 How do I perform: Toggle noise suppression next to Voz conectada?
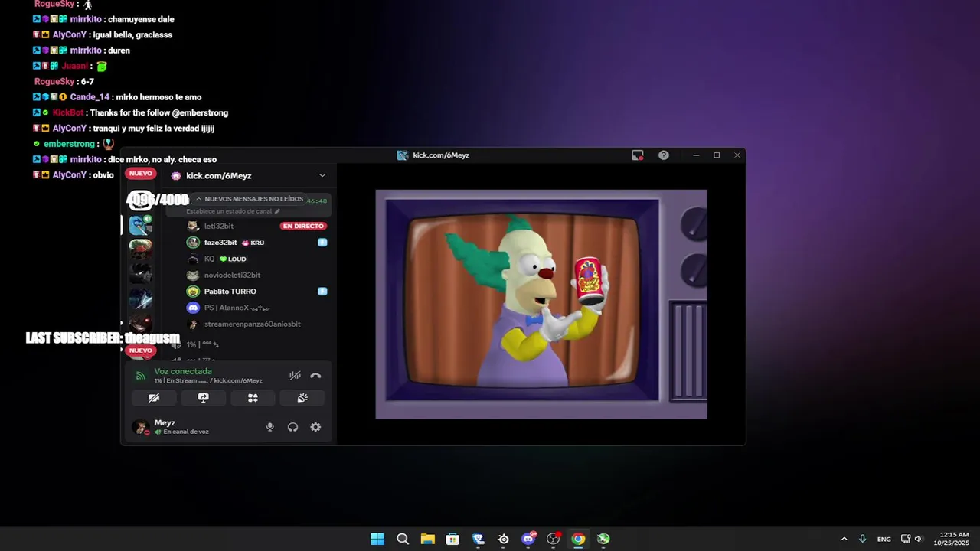coord(295,376)
